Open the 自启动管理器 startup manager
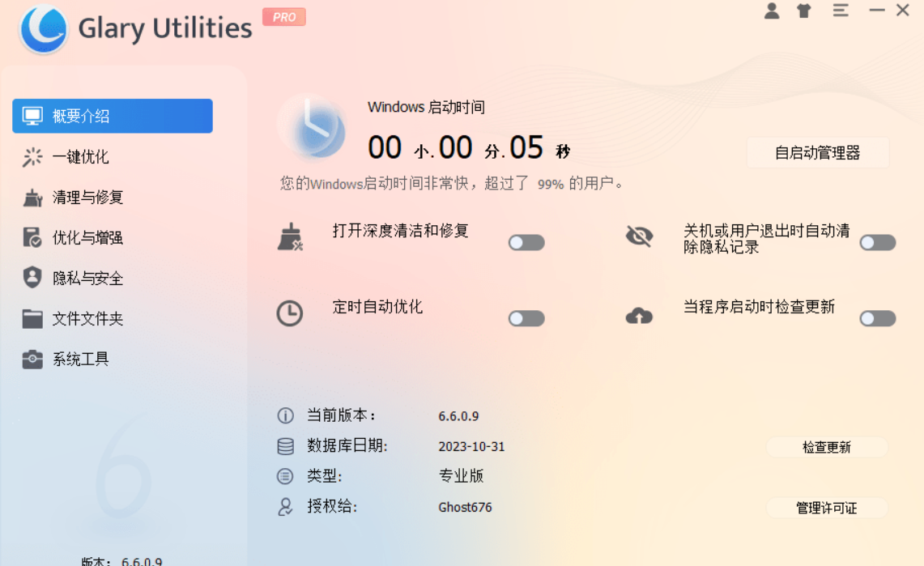This screenshot has width=924, height=566. click(x=818, y=152)
